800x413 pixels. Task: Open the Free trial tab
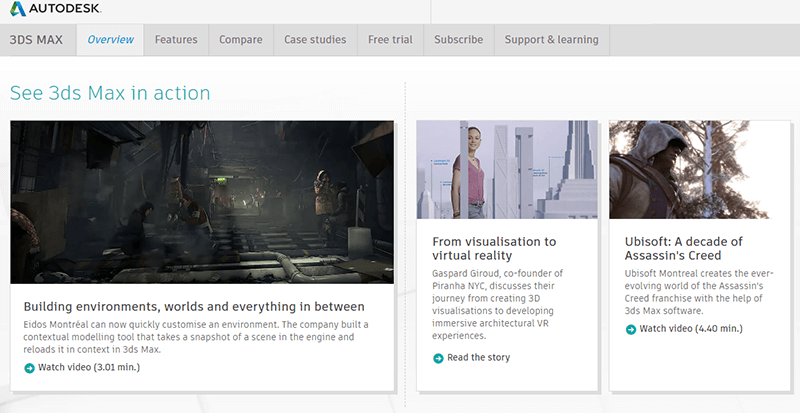(x=390, y=40)
